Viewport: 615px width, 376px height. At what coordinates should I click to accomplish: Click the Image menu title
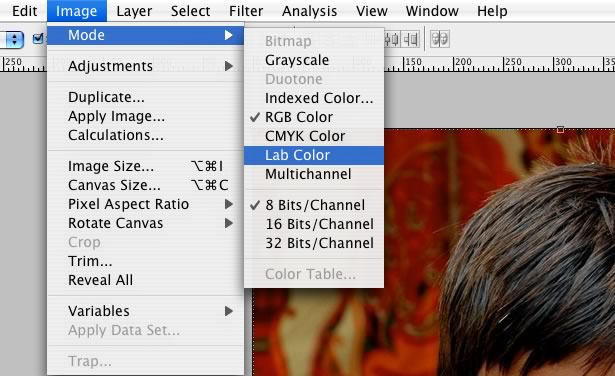pos(76,11)
